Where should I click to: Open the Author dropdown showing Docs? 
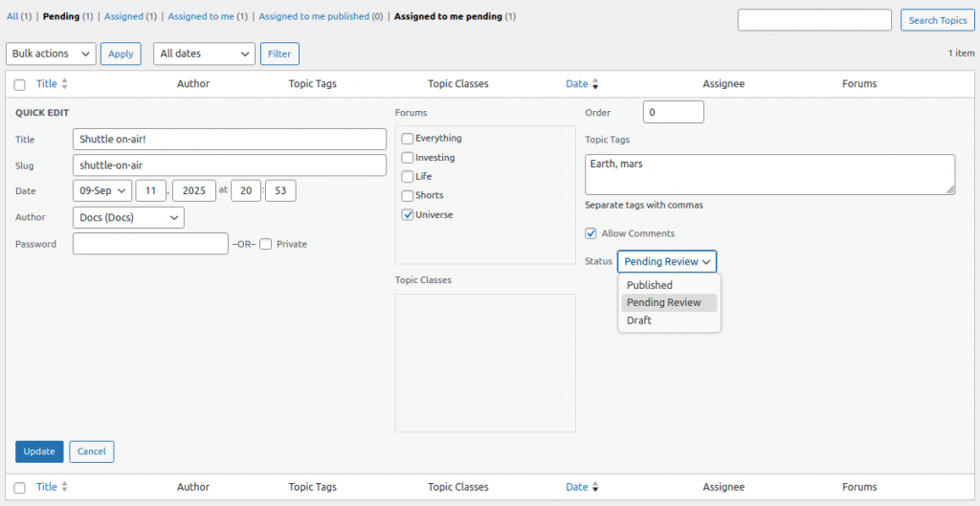click(128, 218)
